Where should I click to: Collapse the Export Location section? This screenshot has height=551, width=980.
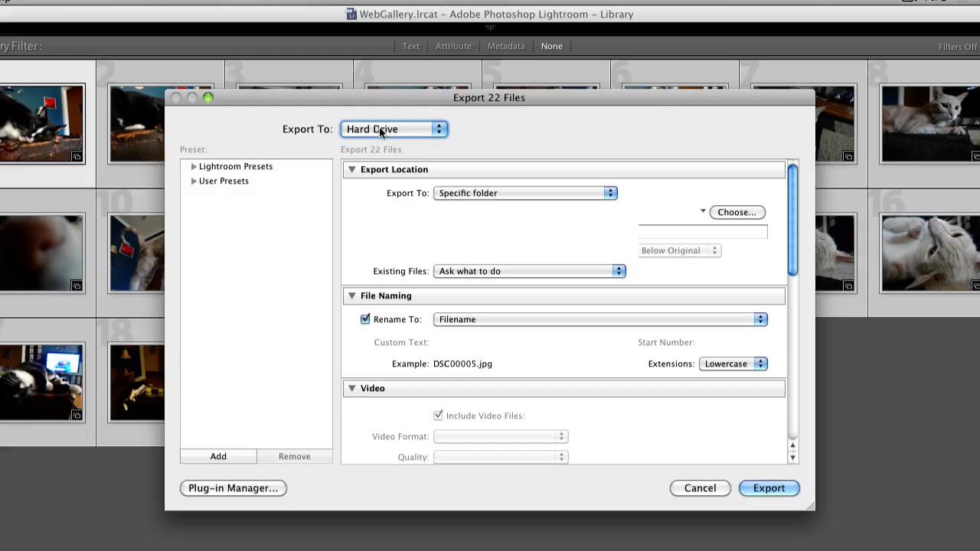352,169
